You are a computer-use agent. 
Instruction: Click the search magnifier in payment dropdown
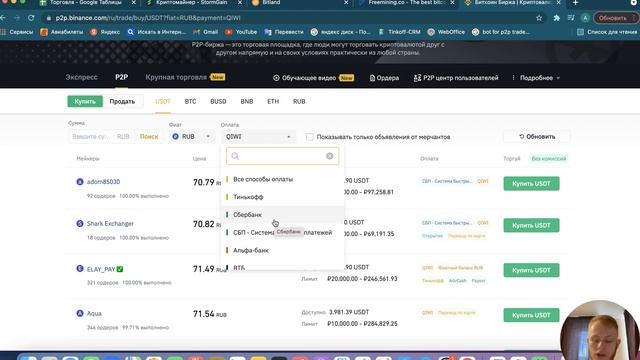click(235, 156)
